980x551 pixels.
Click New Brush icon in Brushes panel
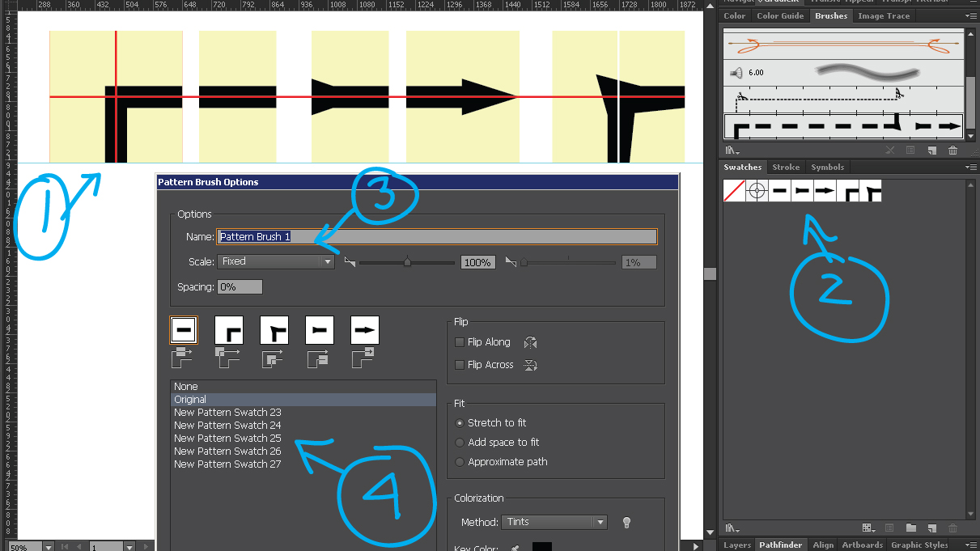(x=931, y=150)
